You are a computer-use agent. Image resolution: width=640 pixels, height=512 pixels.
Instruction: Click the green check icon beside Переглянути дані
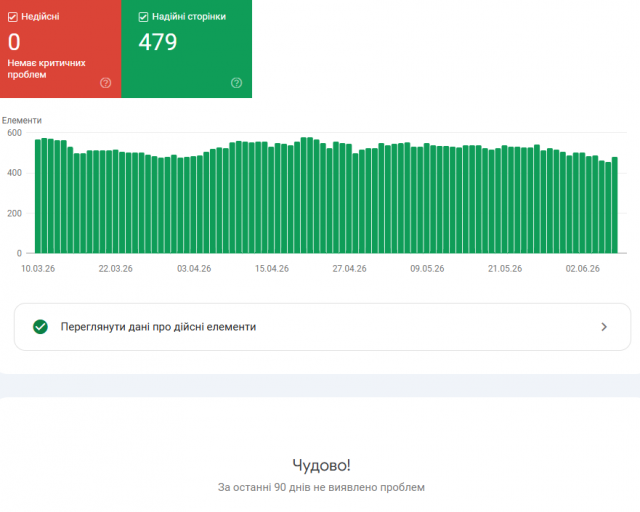pos(40,327)
